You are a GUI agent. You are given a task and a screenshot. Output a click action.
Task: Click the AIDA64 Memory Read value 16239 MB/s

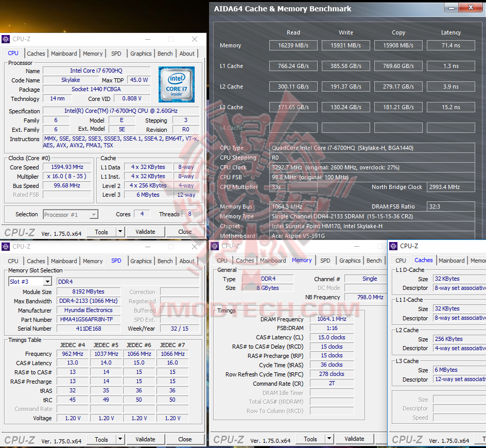click(293, 45)
